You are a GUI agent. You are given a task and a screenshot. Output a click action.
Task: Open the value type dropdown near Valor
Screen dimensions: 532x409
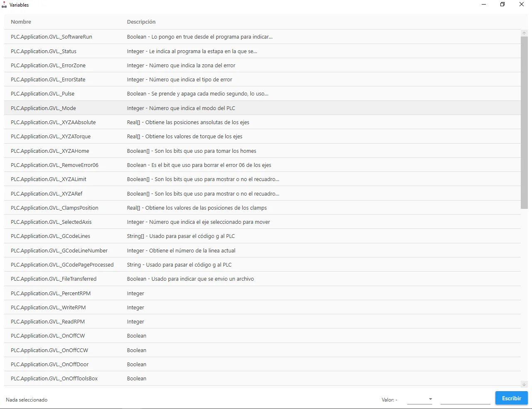(x=420, y=399)
